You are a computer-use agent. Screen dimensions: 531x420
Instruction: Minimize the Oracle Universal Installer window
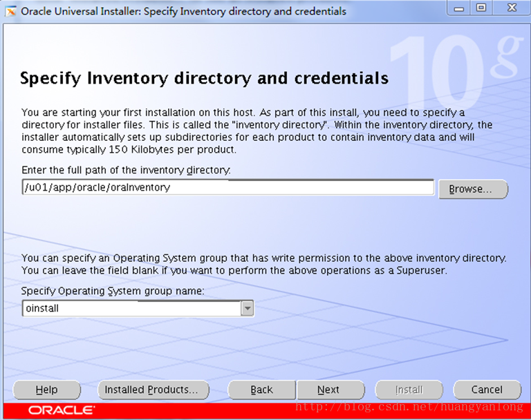(459, 8)
